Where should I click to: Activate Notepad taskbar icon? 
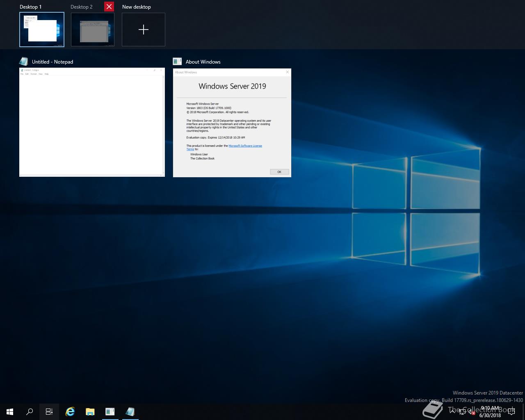pyautogui.click(x=130, y=412)
